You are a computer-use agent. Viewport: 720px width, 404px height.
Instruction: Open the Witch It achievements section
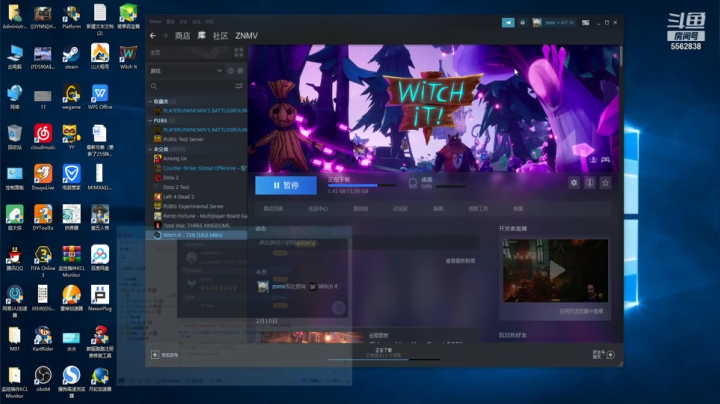[x=436, y=183]
